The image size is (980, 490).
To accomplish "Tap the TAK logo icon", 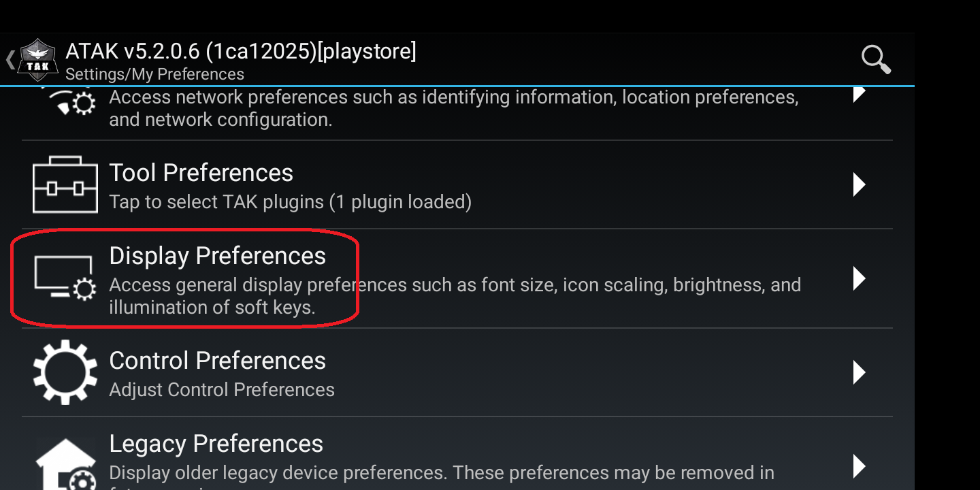I will [x=37, y=60].
